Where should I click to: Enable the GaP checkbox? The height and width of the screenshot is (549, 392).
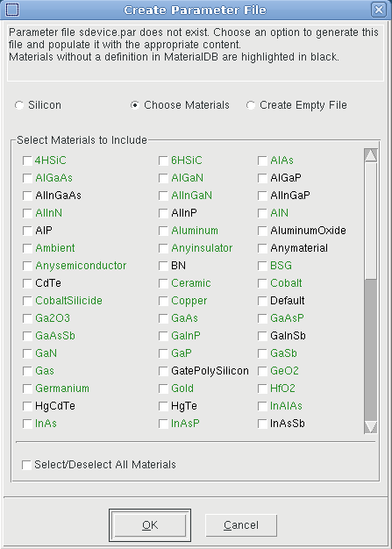coord(163,353)
